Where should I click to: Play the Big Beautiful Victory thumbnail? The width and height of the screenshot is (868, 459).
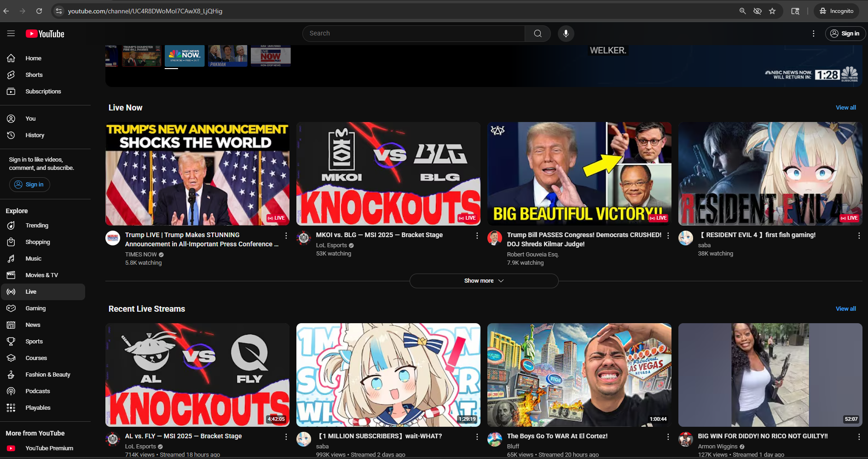(x=579, y=174)
